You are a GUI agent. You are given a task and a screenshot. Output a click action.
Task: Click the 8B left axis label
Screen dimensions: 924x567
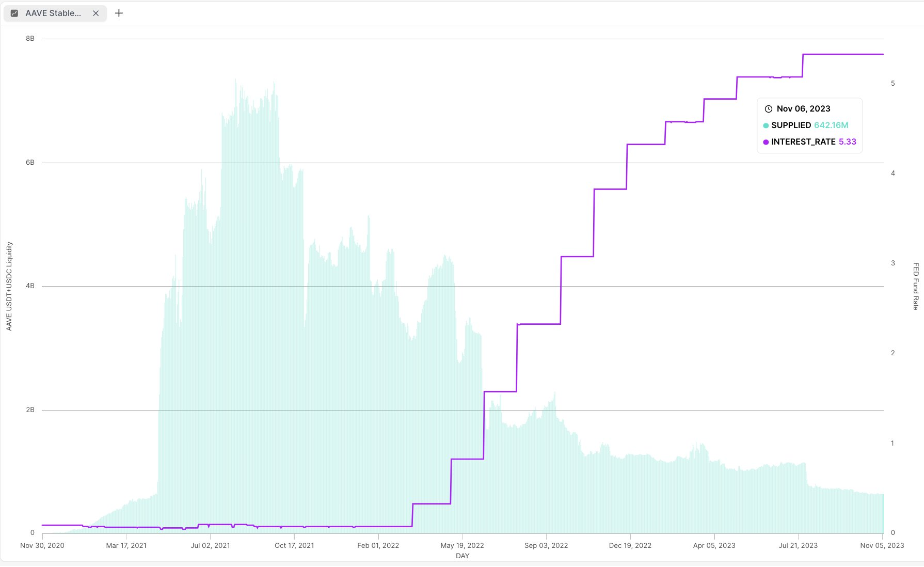point(30,39)
